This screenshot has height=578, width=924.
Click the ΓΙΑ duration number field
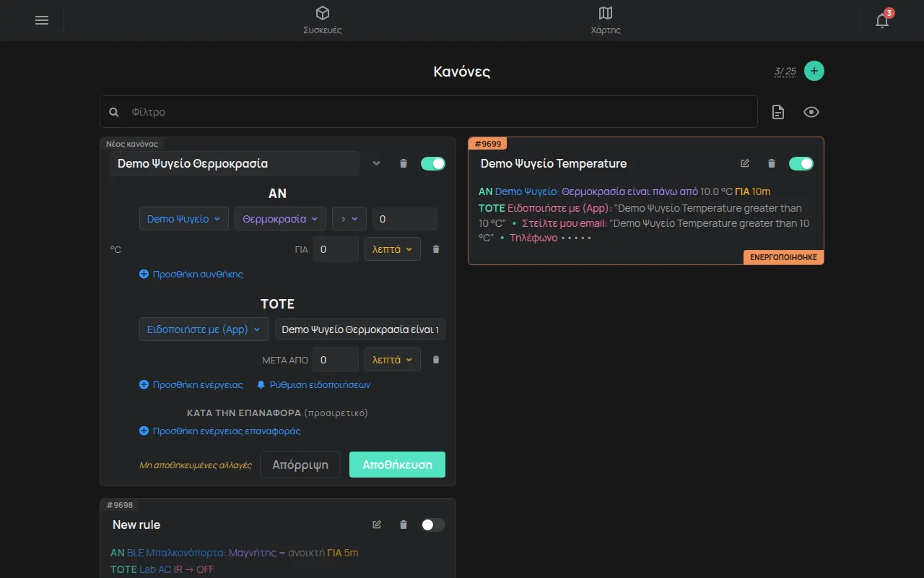(x=336, y=249)
